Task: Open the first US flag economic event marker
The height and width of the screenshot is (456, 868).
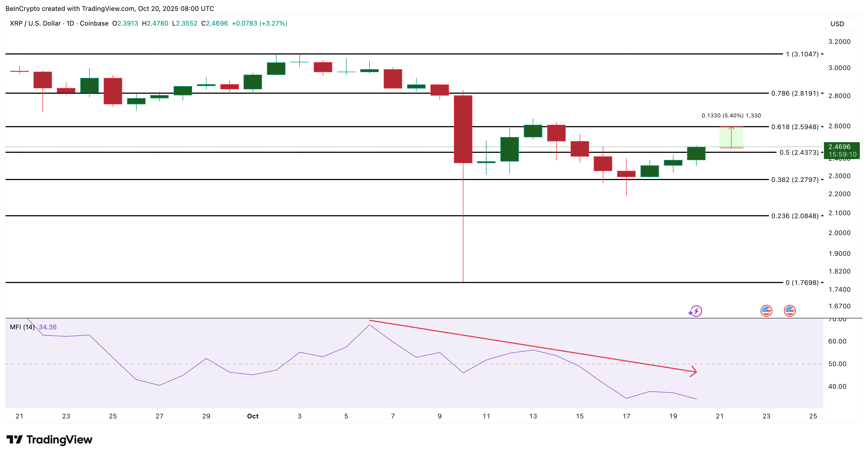Action: click(766, 311)
